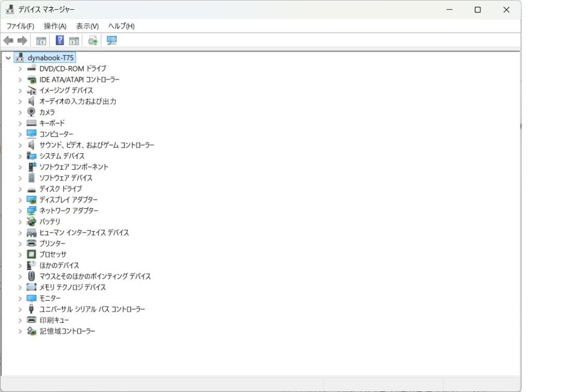Expand the ディスプレイ アダプター category
Image resolution: width=561 pixels, height=392 pixels.
click(x=20, y=200)
